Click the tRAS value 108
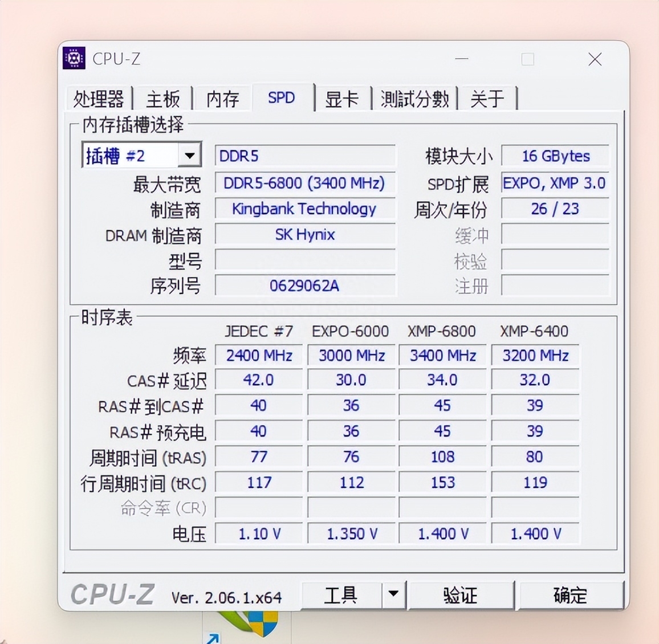Screen dimensions: 659x644 tap(442, 456)
